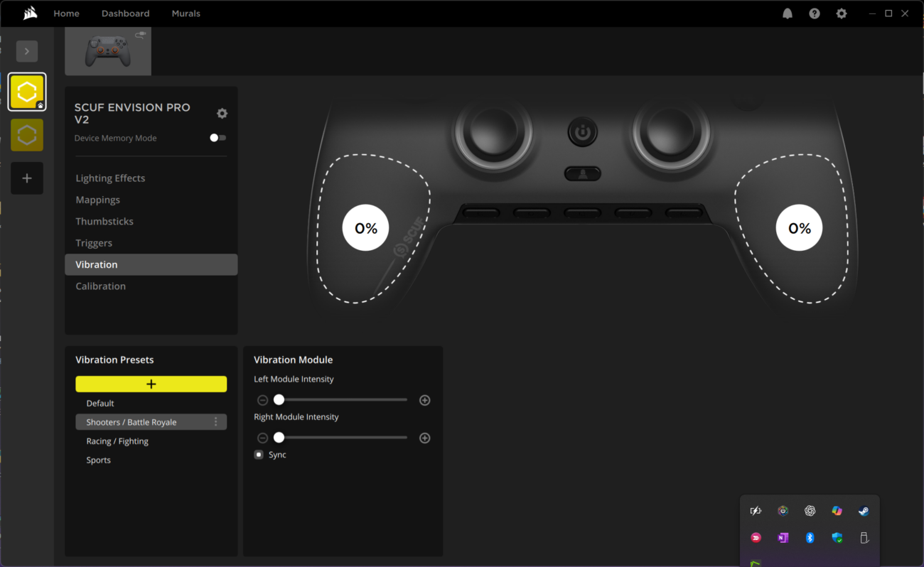Open the Windows Security shield tray icon
The height and width of the screenshot is (567, 924).
[837, 538]
